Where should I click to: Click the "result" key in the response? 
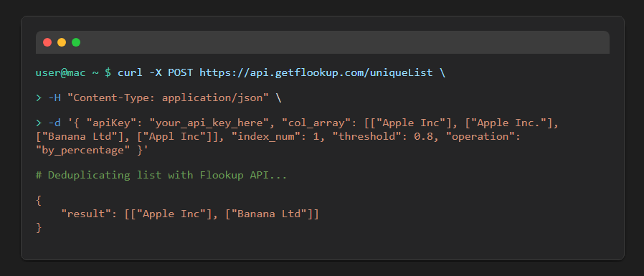tap(86, 214)
